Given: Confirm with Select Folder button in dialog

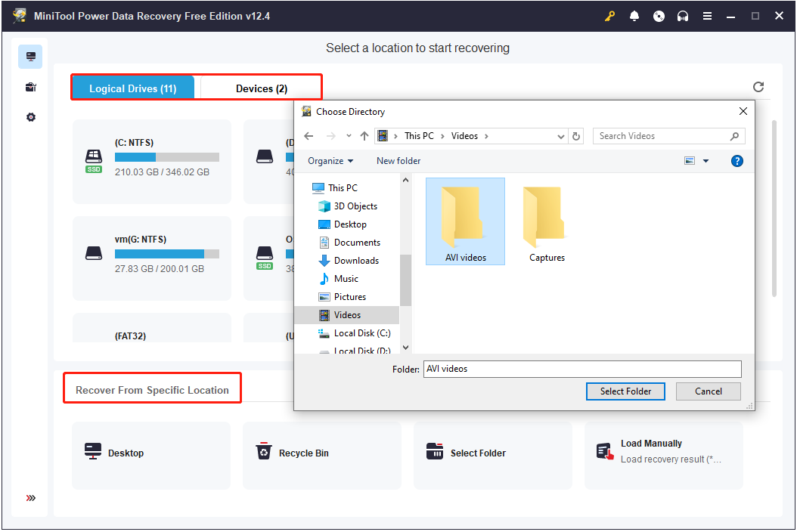Looking at the screenshot, I should click(625, 391).
